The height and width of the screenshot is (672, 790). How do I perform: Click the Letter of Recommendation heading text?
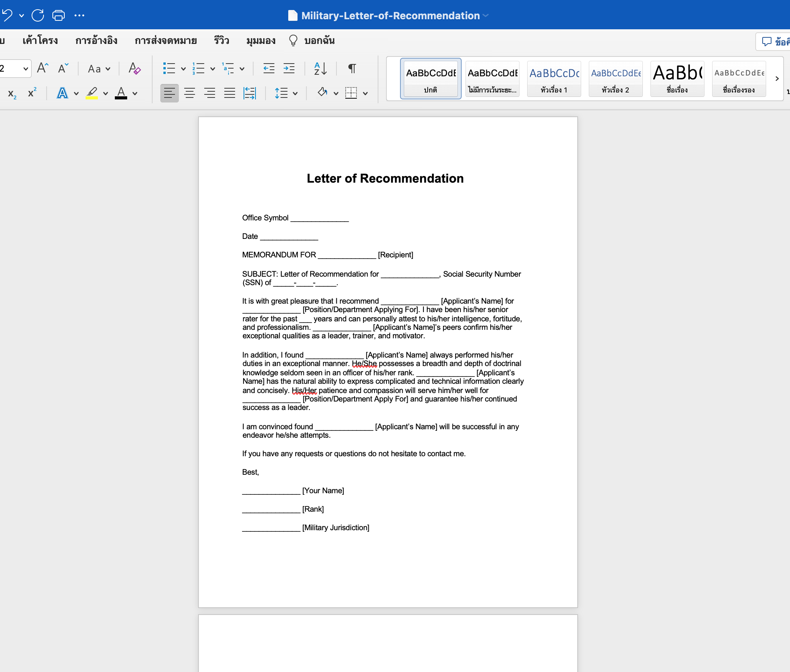pos(385,178)
